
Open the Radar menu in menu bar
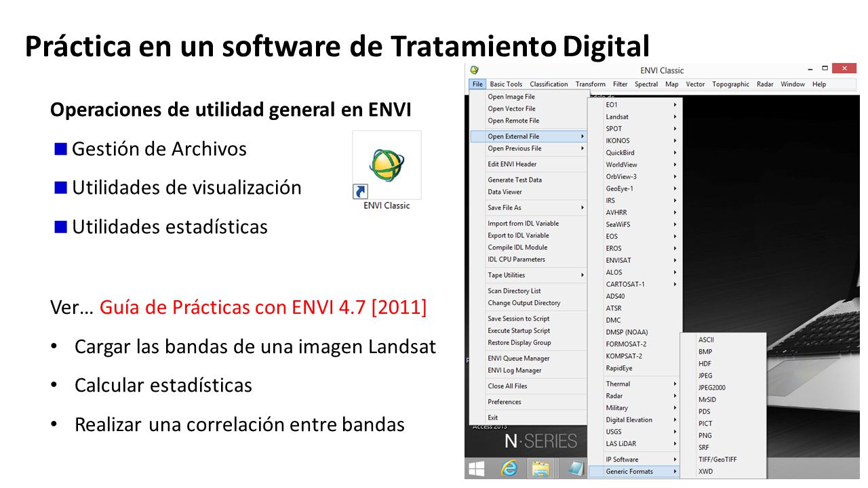(765, 84)
